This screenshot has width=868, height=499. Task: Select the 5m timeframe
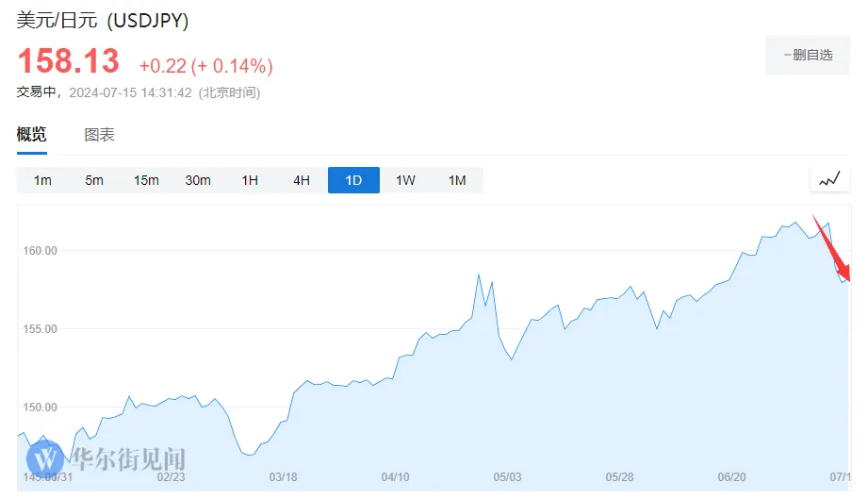coord(94,180)
